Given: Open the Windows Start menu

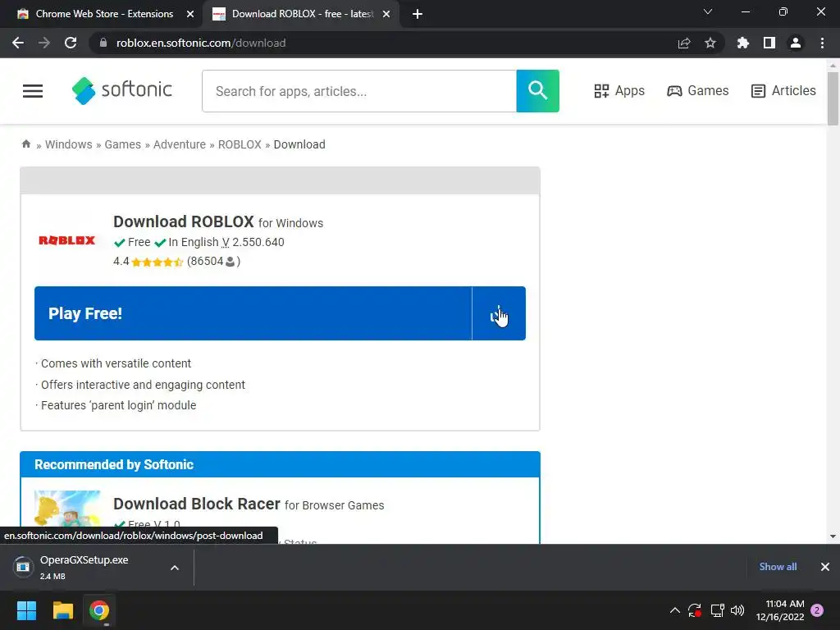Looking at the screenshot, I should [x=26, y=610].
